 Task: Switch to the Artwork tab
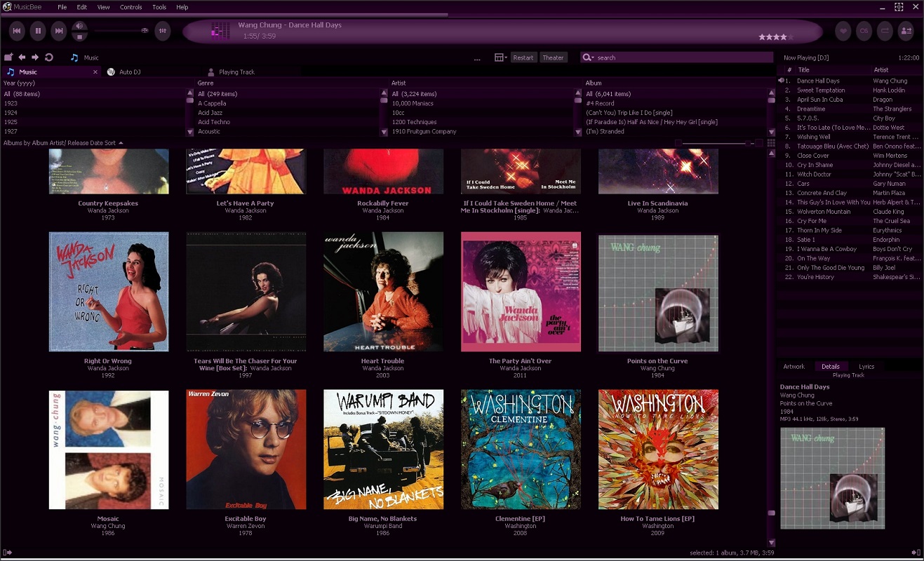794,367
